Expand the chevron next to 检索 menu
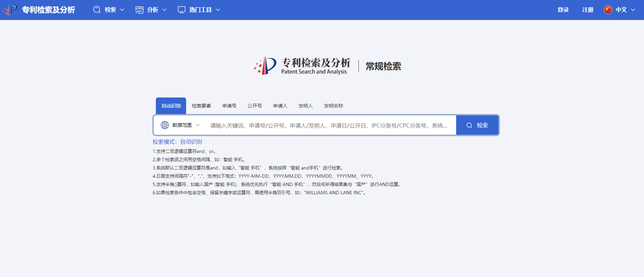Screen dimensions: 644x277 click(122, 10)
